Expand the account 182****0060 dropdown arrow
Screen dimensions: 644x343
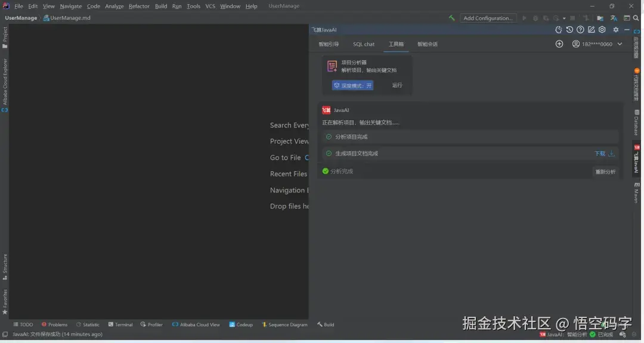(x=620, y=44)
